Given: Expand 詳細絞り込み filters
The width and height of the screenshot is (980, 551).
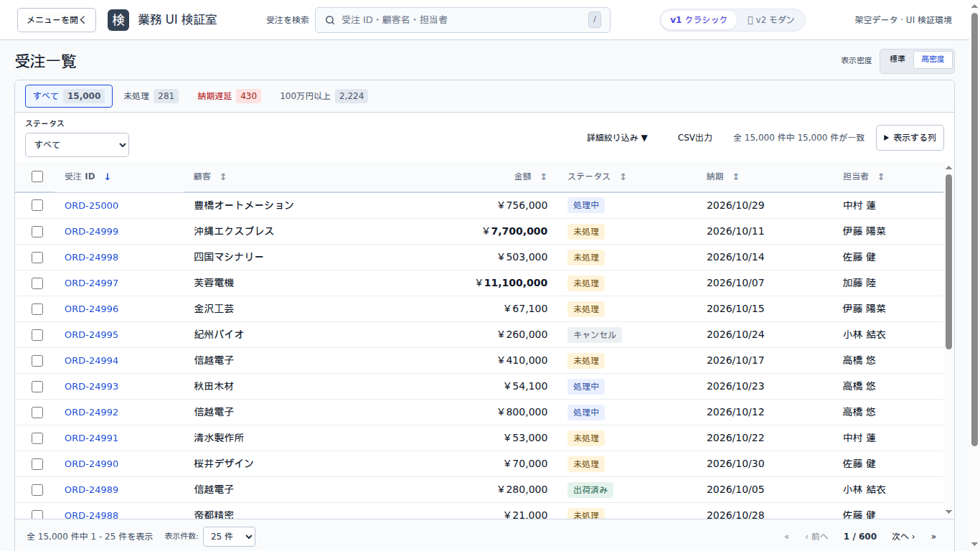Looking at the screenshot, I should click(x=618, y=138).
